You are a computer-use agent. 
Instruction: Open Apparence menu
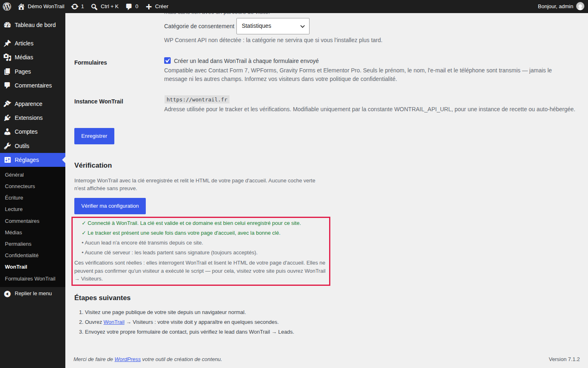[33, 104]
